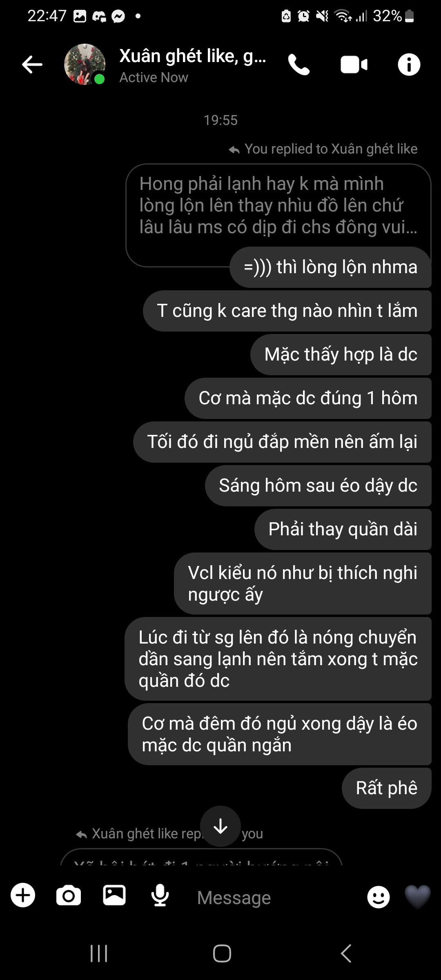Select the "Rất phê" message bubble
441x980 pixels.
click(386, 788)
